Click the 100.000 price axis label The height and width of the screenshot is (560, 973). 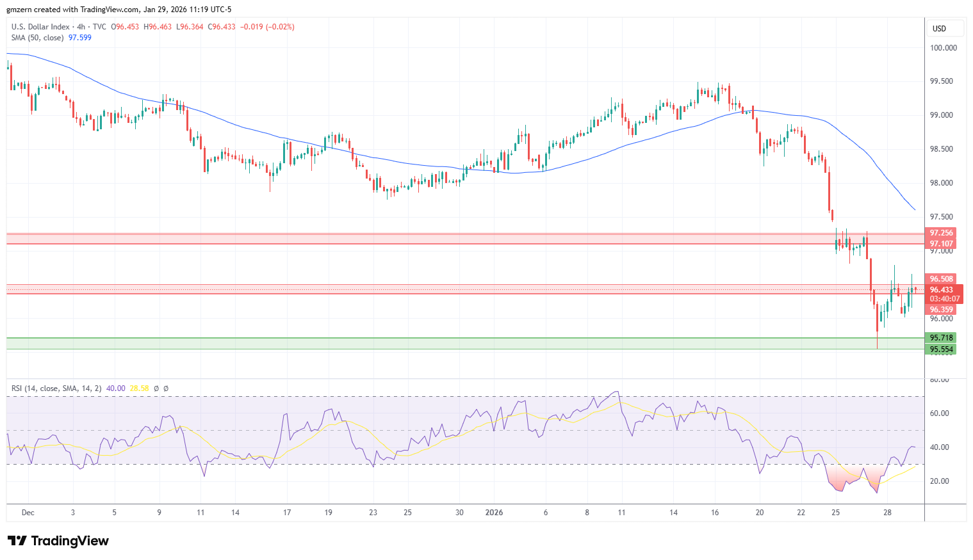tap(944, 48)
